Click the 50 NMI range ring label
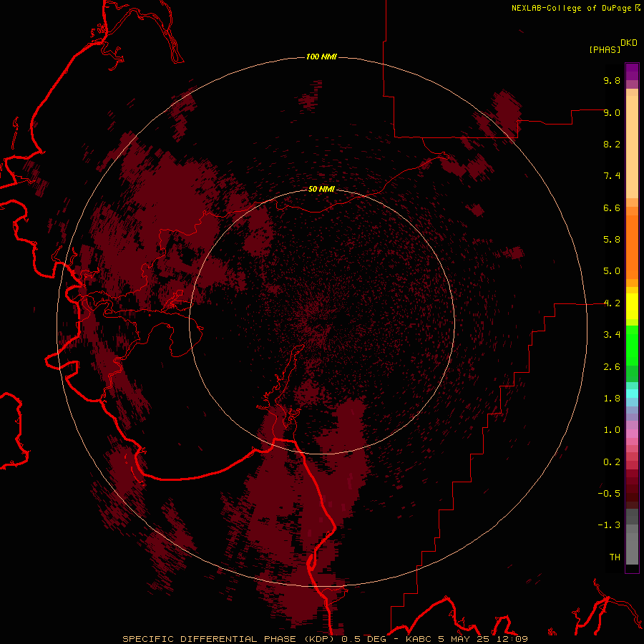Viewport: 644px width, 644px height. point(321,190)
